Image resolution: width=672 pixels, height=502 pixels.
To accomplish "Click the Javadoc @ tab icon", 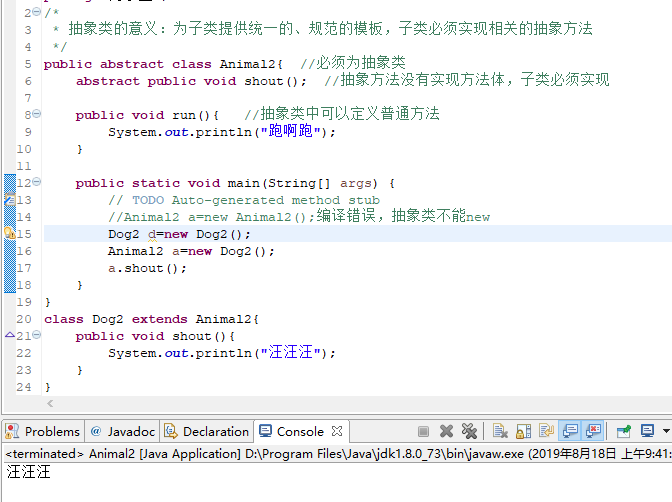I will (96, 431).
